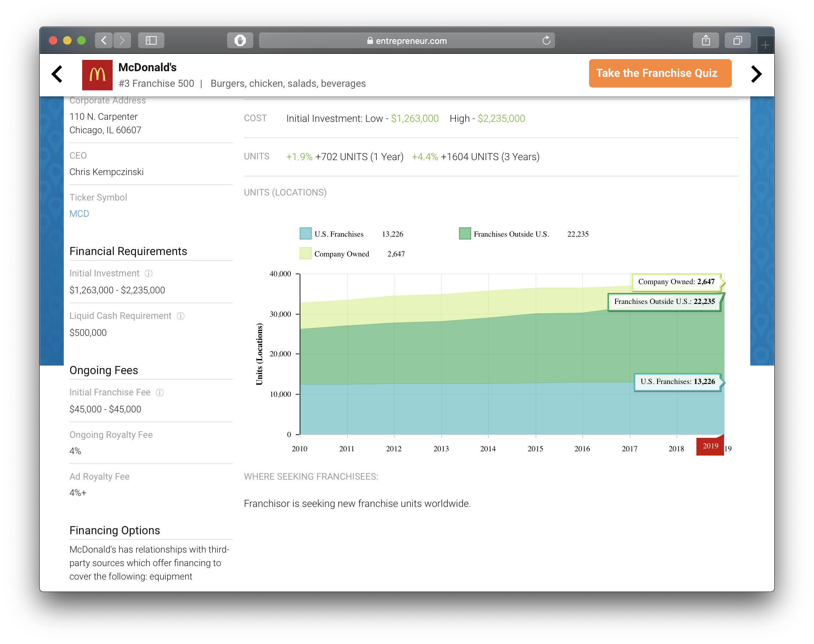Click the Financing Options heading

click(115, 530)
